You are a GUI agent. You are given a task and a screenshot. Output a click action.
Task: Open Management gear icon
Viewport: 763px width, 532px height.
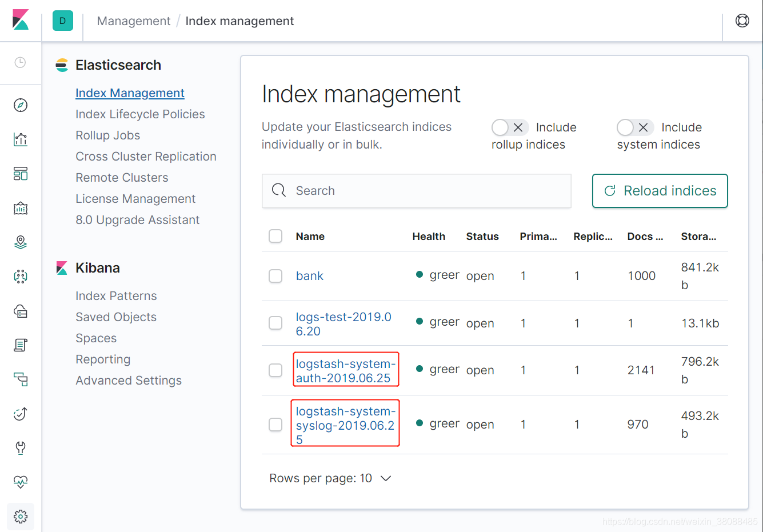coord(21,517)
